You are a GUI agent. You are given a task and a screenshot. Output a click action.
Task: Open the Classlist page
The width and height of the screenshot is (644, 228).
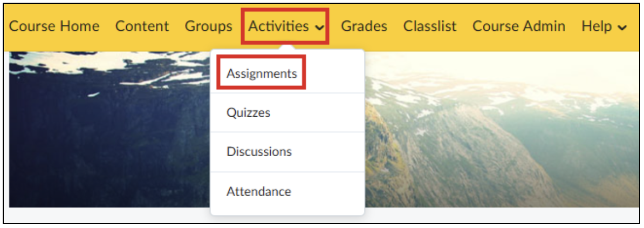pos(430,26)
